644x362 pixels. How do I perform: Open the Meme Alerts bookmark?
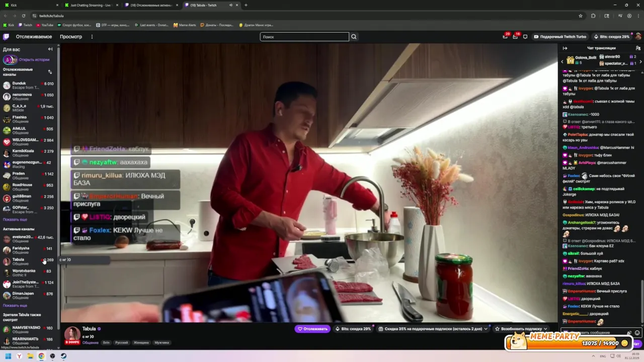point(185,25)
